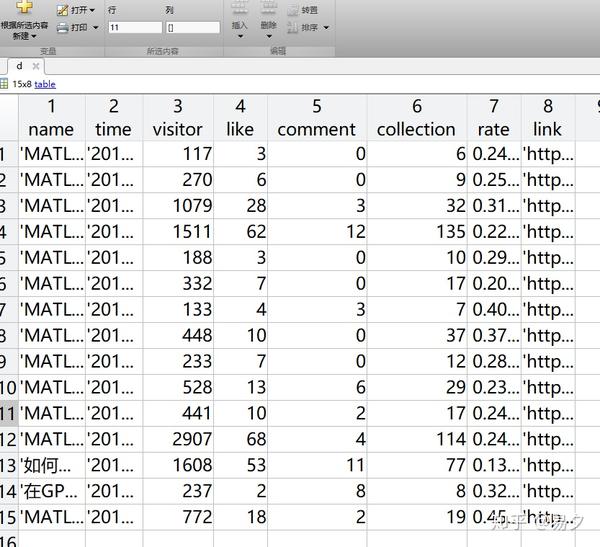Click like cell 68
The height and width of the screenshot is (547, 600).
(x=240, y=439)
